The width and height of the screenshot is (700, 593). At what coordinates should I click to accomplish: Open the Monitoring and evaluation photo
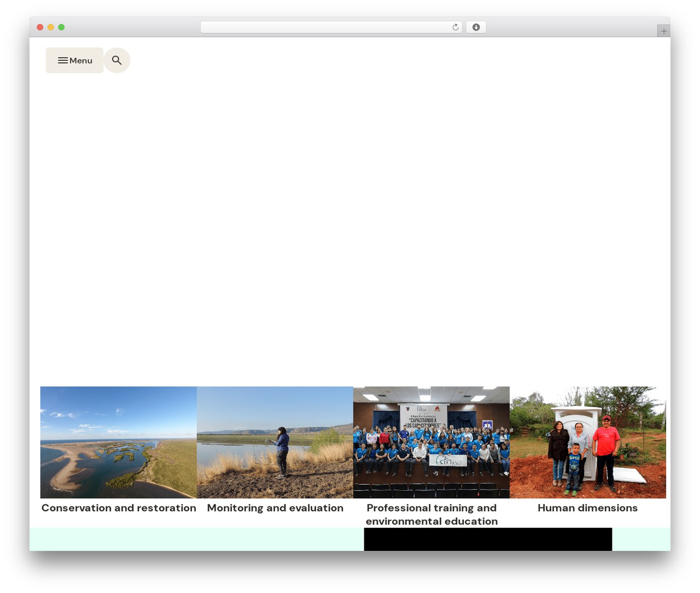[x=275, y=442]
